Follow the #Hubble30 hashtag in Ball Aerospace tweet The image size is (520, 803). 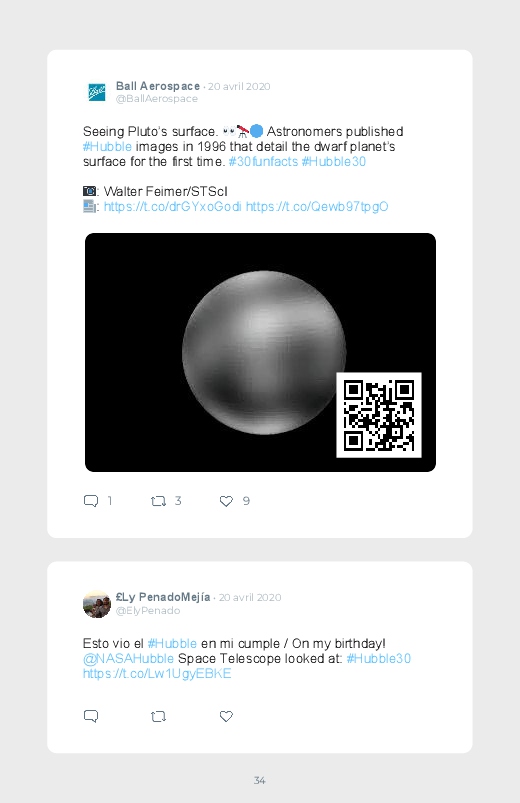[x=334, y=161]
